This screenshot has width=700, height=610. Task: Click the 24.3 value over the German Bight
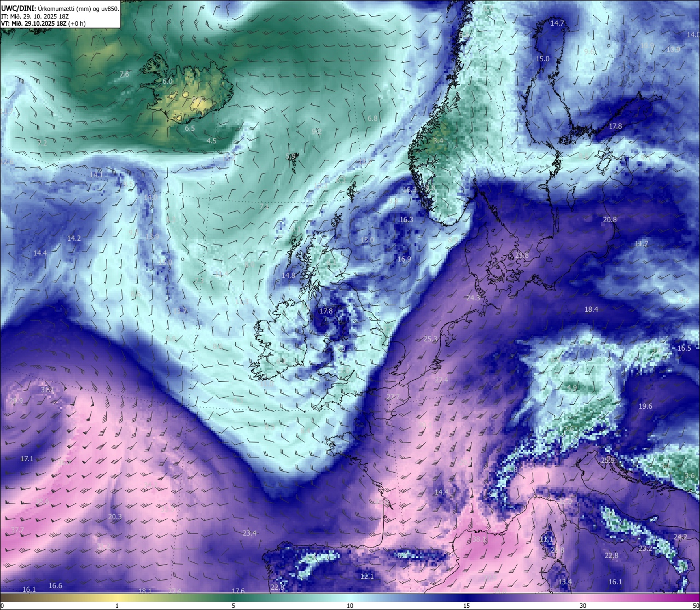pos(473,298)
